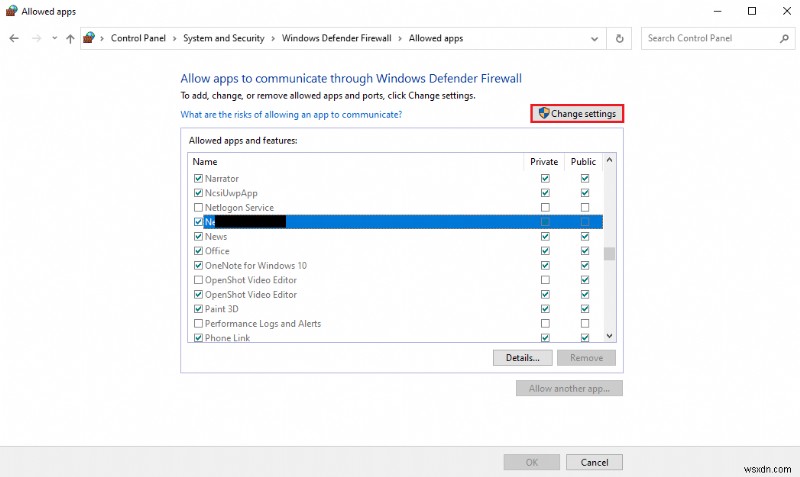Uncheck the NcsiUwpApp name checkbox
This screenshot has width=800, height=477.
point(198,193)
